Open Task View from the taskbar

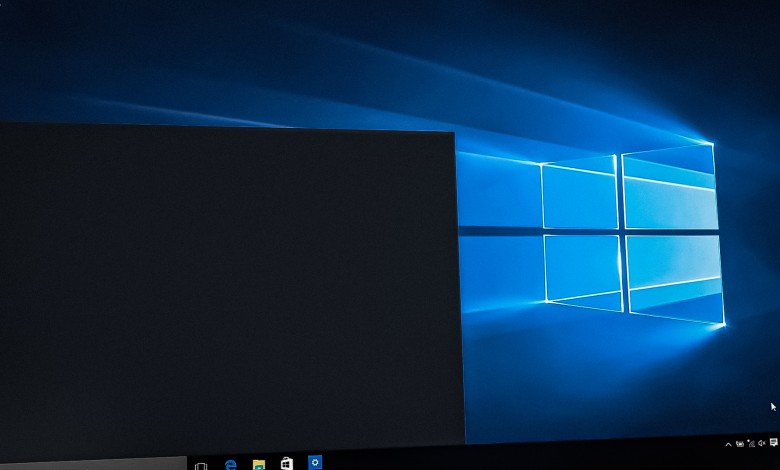(x=201, y=467)
